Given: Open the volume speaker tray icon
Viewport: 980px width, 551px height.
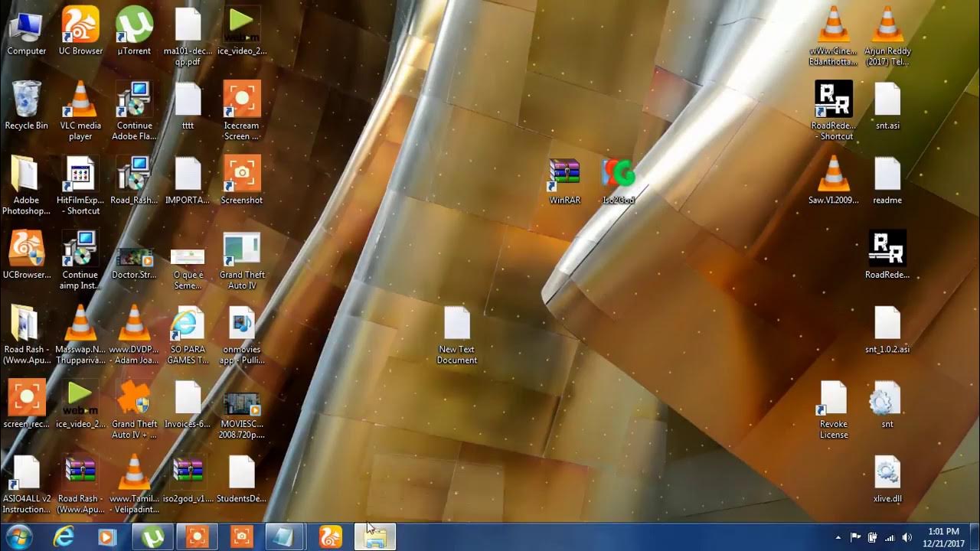Looking at the screenshot, I should pyautogui.click(x=907, y=537).
